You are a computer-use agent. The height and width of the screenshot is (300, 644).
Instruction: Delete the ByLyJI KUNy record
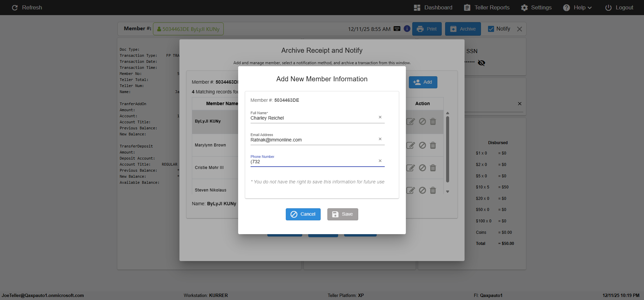[433, 121]
